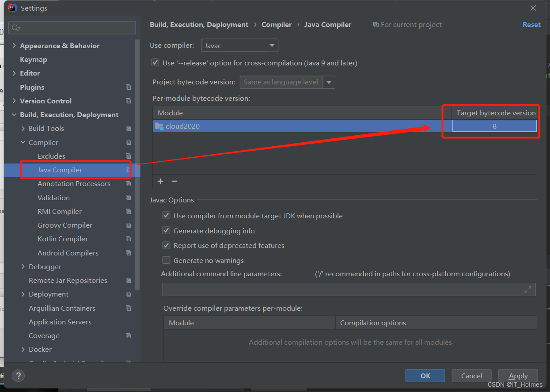Click the Compilation options column header
The image size is (550, 392).
(x=436, y=323)
